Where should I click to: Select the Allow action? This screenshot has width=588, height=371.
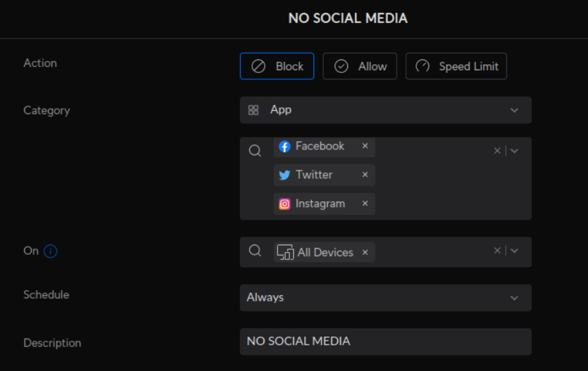click(360, 66)
